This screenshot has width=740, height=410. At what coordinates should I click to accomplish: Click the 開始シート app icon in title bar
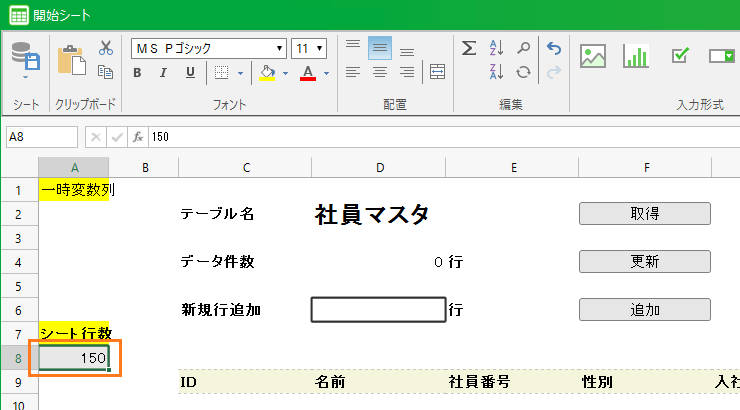click(19, 15)
